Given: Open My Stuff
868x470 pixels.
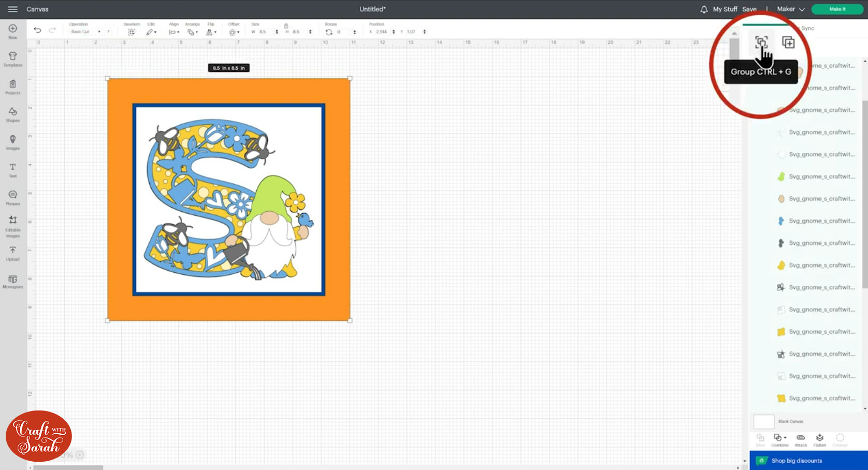Looking at the screenshot, I should (725, 9).
